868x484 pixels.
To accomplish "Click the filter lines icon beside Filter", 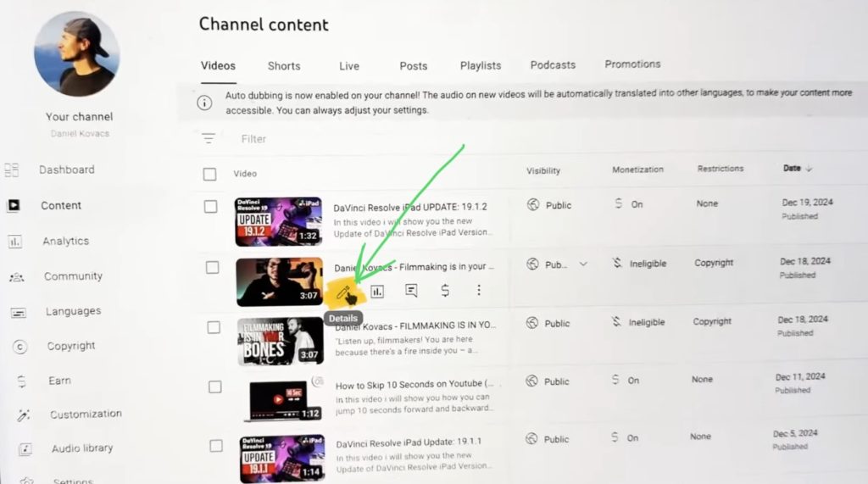I will click(x=209, y=138).
